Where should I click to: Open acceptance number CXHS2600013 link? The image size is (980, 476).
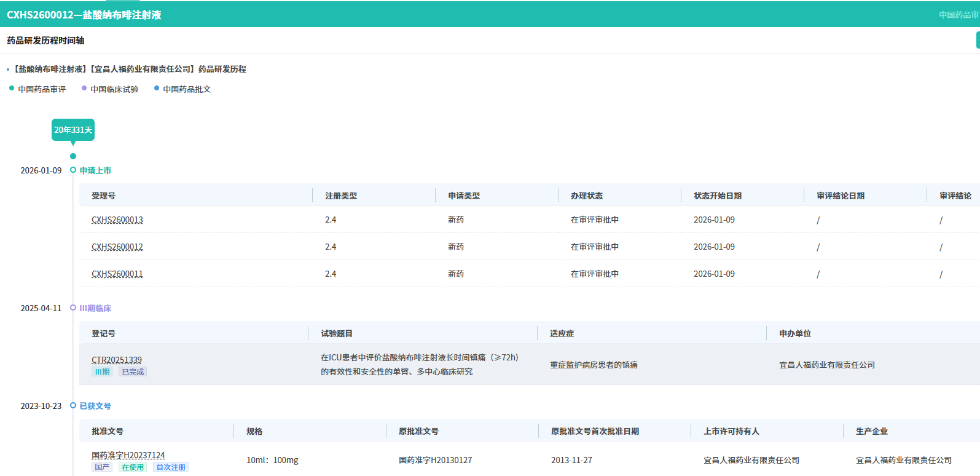117,220
